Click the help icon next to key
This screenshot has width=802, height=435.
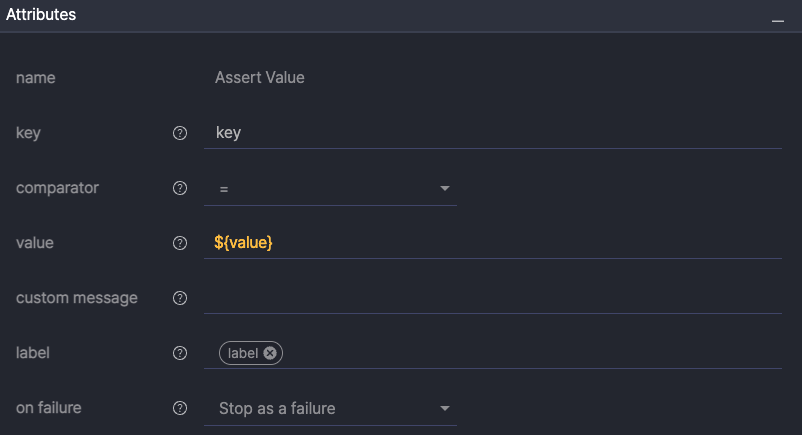(x=180, y=133)
